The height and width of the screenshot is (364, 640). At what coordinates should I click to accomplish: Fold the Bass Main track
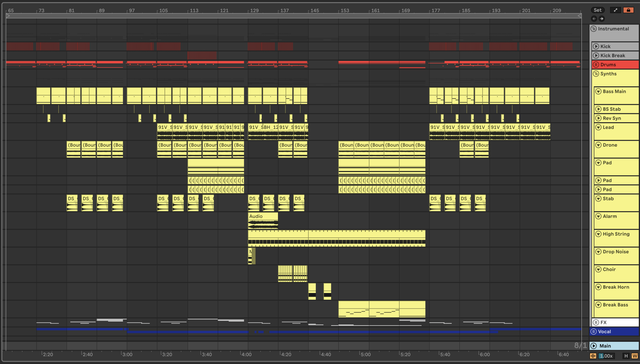[598, 91]
